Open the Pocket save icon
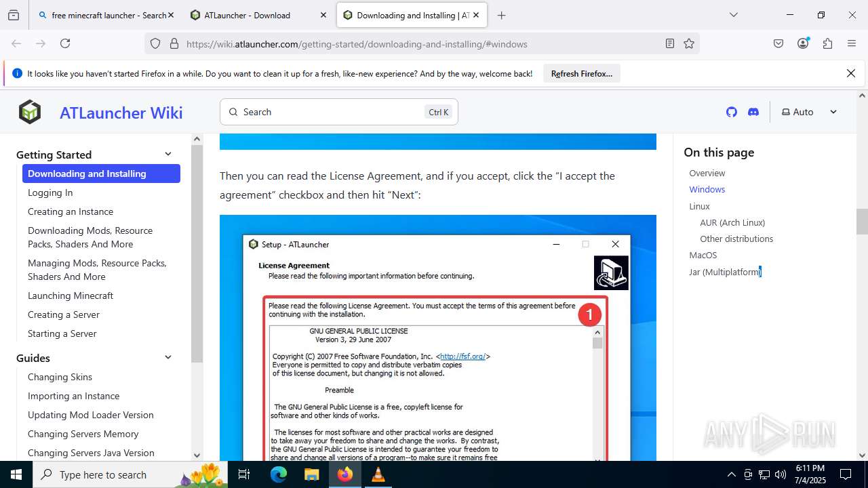The height and width of the screenshot is (488, 868). (778, 43)
